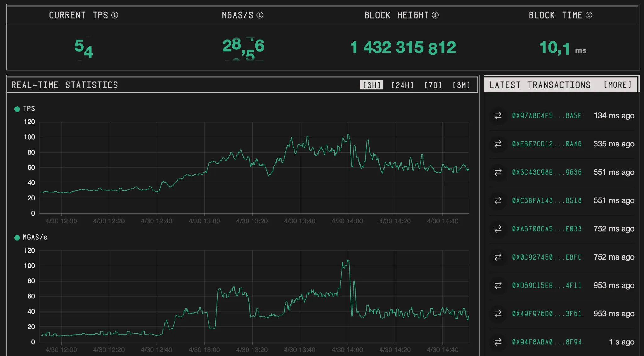Open transaction 0XC3BFA143...8518
Image resolution: width=644 pixels, height=356 pixels.
tap(547, 200)
